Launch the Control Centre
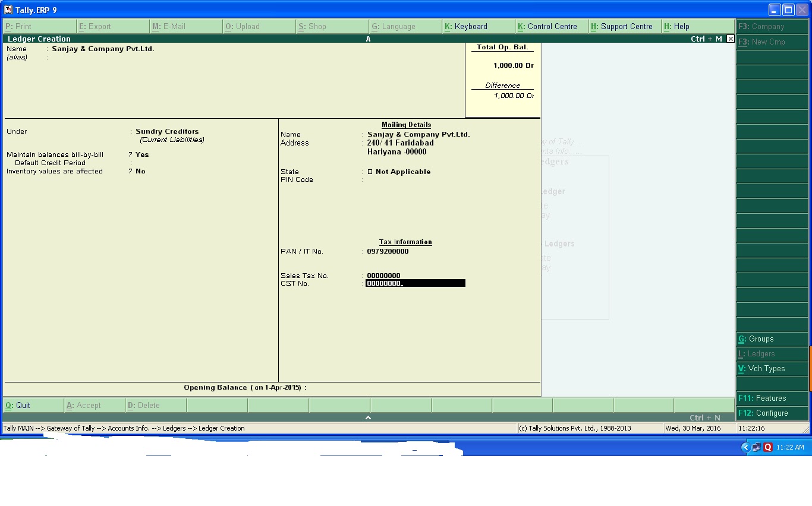The width and height of the screenshot is (812, 506). 552,26
